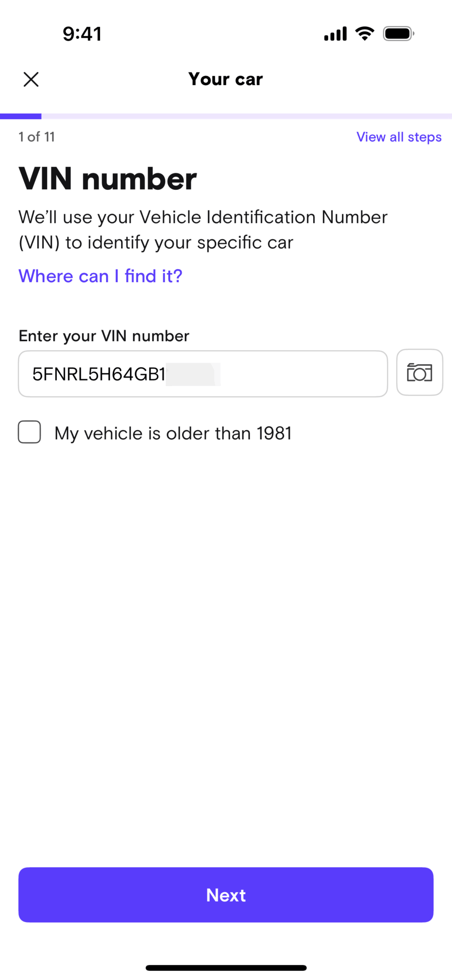Click the unfilled light progress bar track
The image size is (452, 980).
coord(246,116)
